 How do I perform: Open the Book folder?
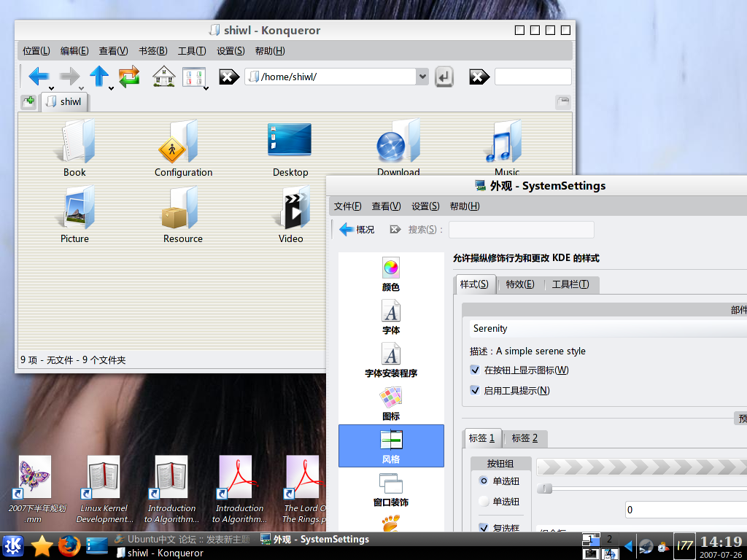(75, 148)
